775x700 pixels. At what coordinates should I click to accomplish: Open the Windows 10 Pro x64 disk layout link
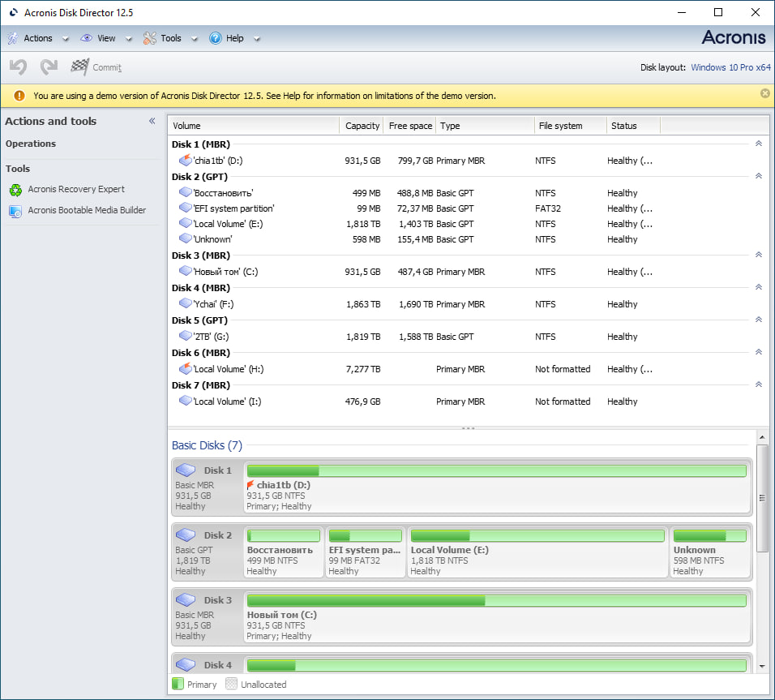point(730,67)
